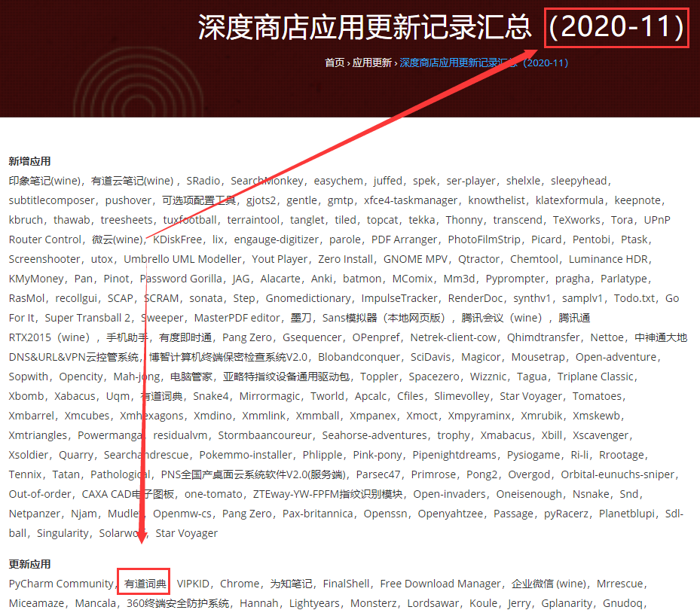
Task: Select the text engauge-digitizer
Action: (x=277, y=239)
